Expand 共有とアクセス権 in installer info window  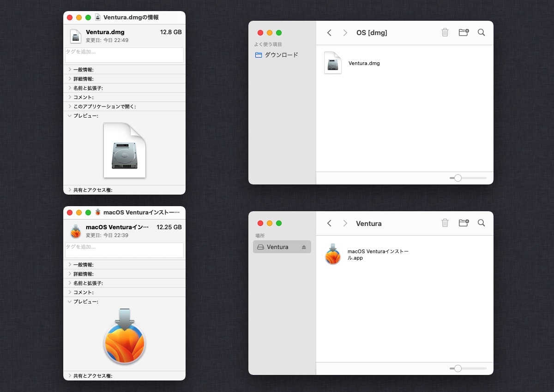70,376
